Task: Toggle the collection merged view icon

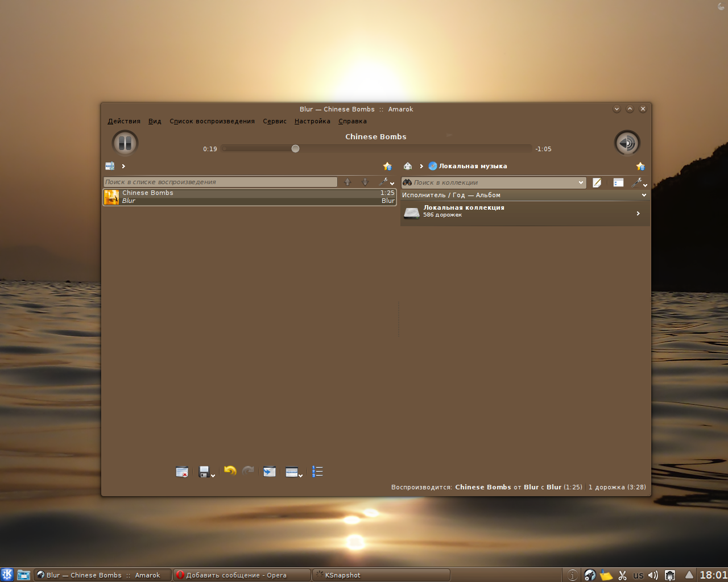Action: (618, 182)
